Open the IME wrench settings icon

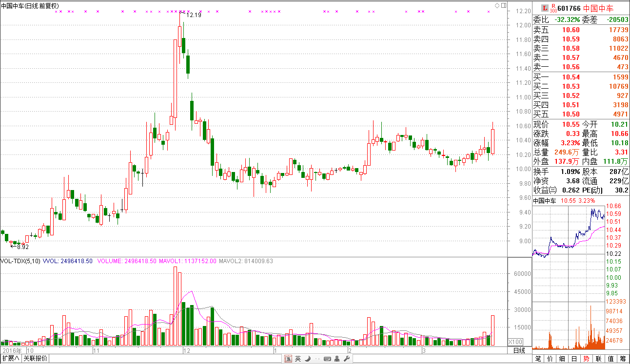tap(347, 359)
